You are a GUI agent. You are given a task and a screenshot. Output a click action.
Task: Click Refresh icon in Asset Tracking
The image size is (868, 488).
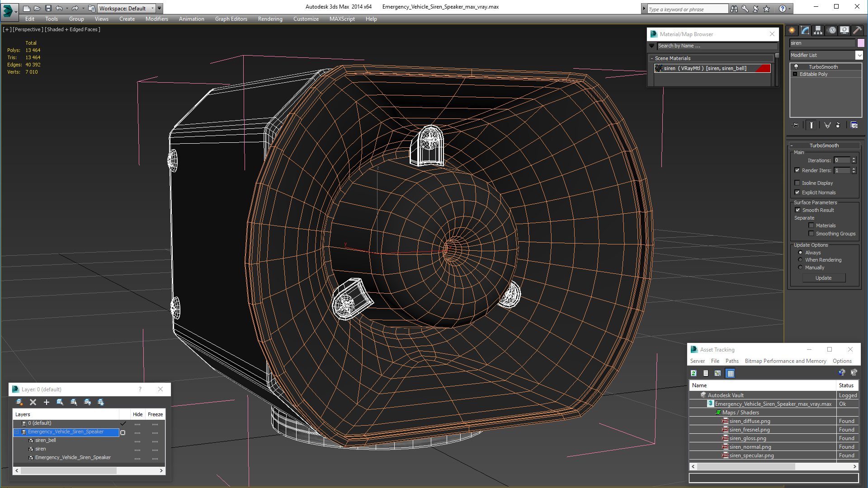point(693,373)
